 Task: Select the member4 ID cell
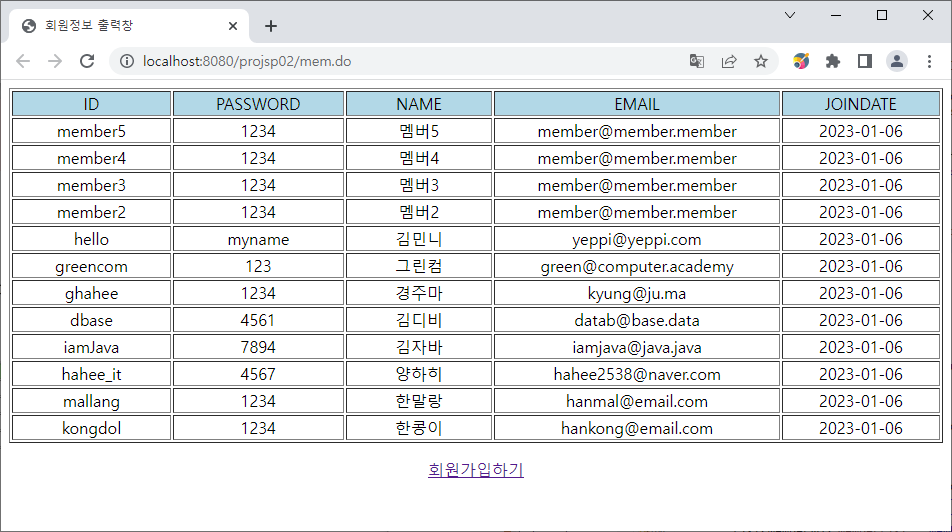(91, 158)
